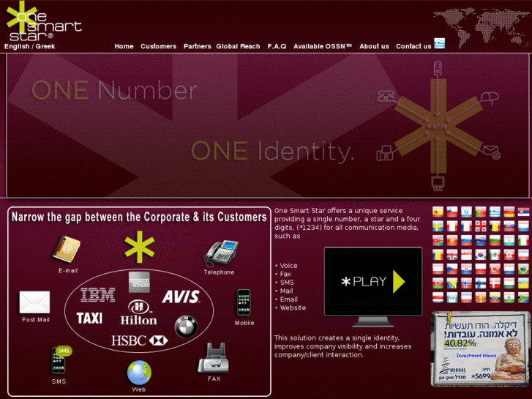Click the HSBC logo
Viewport: 532px width, 399px height.
(x=140, y=340)
